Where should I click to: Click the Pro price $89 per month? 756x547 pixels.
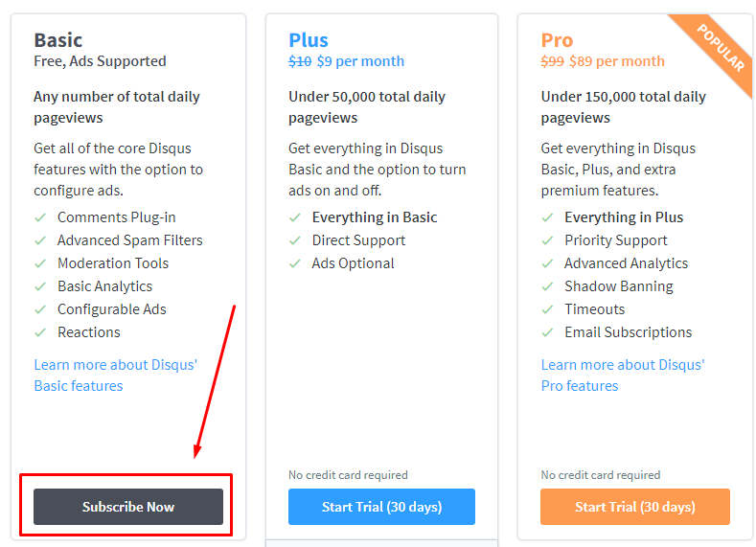[617, 61]
